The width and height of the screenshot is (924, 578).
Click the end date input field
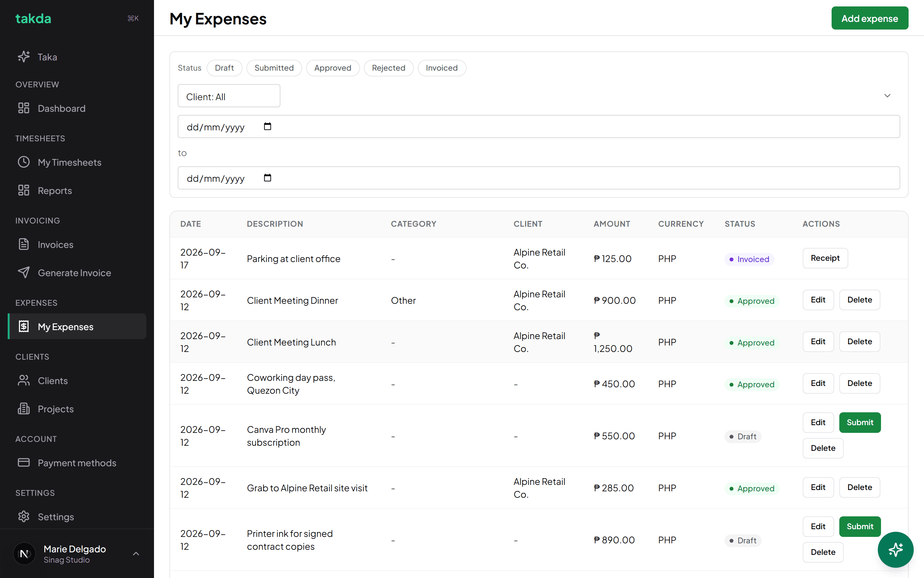point(539,178)
